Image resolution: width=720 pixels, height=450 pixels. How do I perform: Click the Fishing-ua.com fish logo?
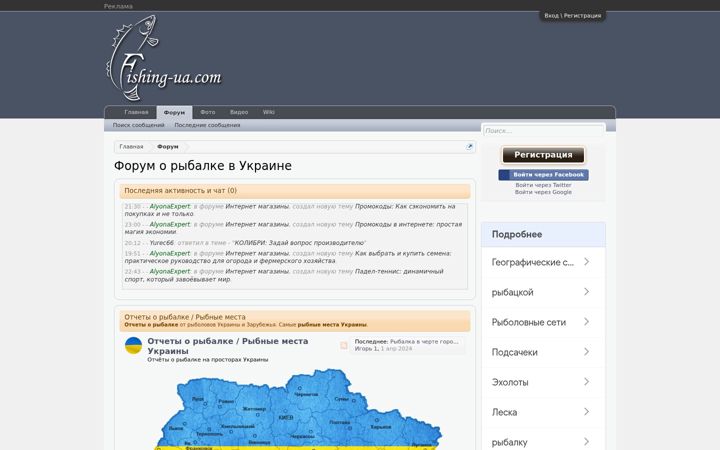tap(164, 58)
